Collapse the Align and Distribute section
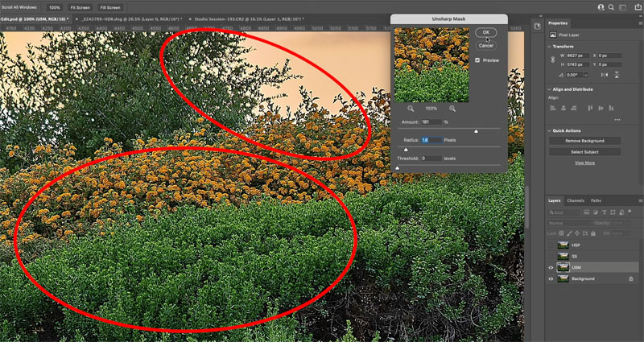The width and height of the screenshot is (644, 342). pos(549,89)
